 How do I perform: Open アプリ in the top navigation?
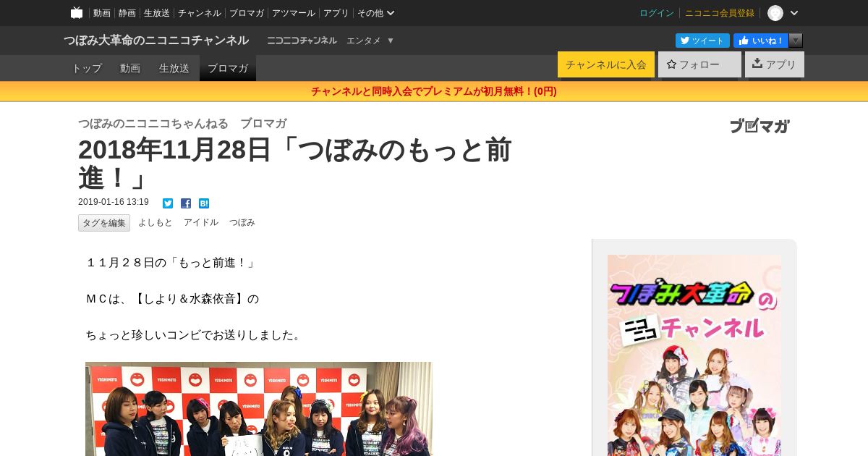tap(336, 13)
